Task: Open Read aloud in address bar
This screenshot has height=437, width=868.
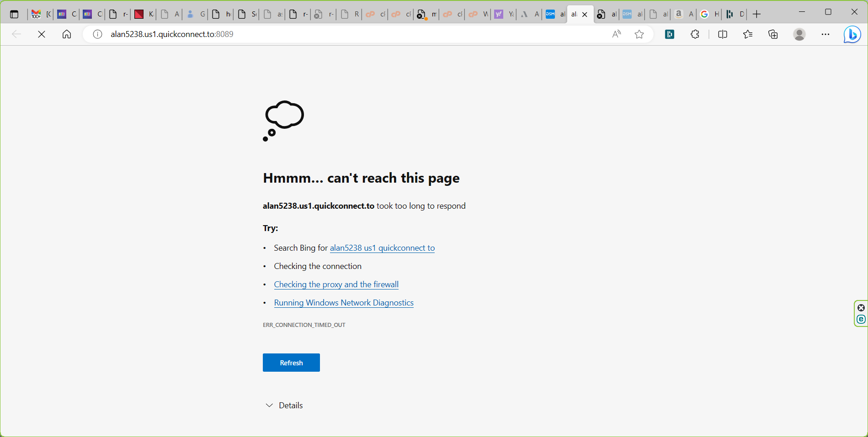Action: [x=617, y=34]
